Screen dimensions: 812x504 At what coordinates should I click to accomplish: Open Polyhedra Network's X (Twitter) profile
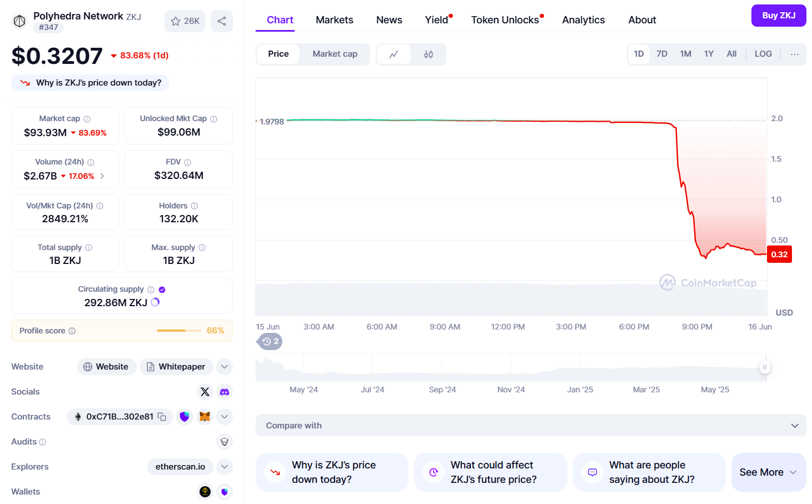point(205,392)
